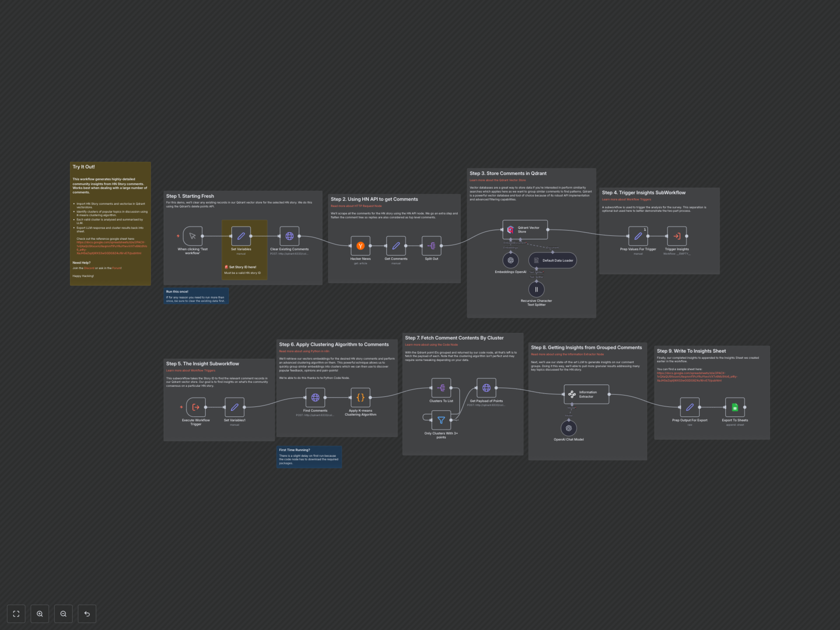
Task: Open the Discord link in the Try It Out note
Action: 89,268
